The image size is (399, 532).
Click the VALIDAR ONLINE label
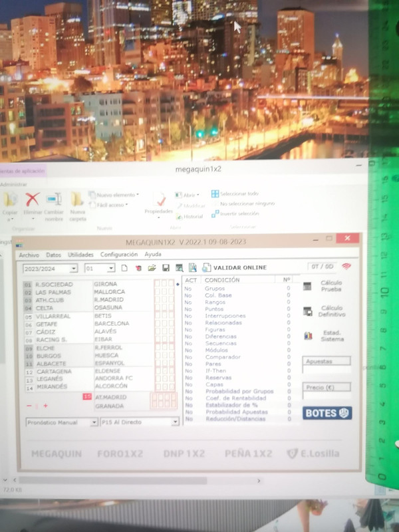point(240,268)
